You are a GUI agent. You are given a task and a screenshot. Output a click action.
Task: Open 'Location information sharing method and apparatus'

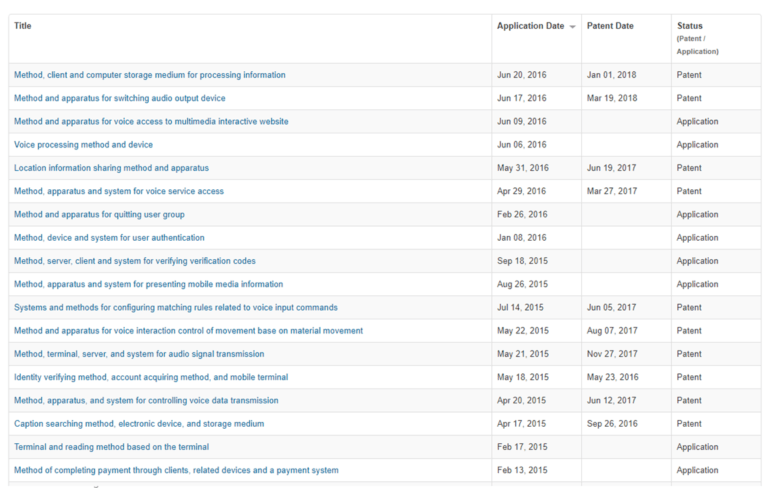pos(111,168)
